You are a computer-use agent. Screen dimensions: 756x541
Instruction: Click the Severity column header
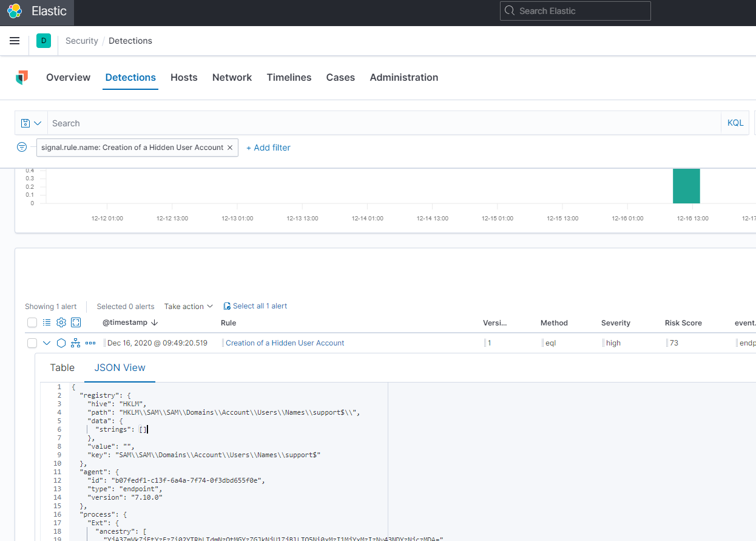pos(616,322)
